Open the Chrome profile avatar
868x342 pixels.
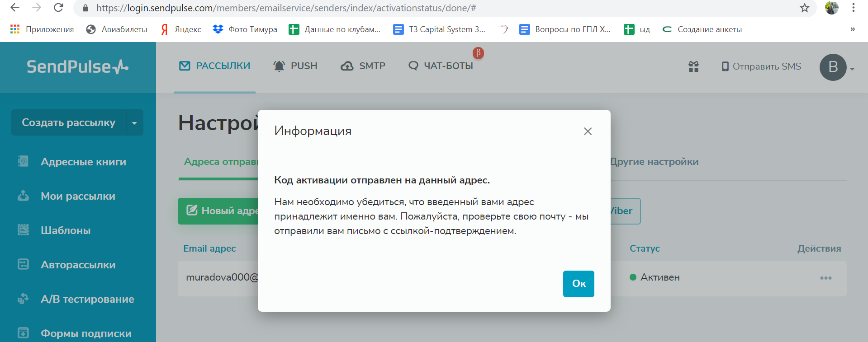(x=831, y=8)
